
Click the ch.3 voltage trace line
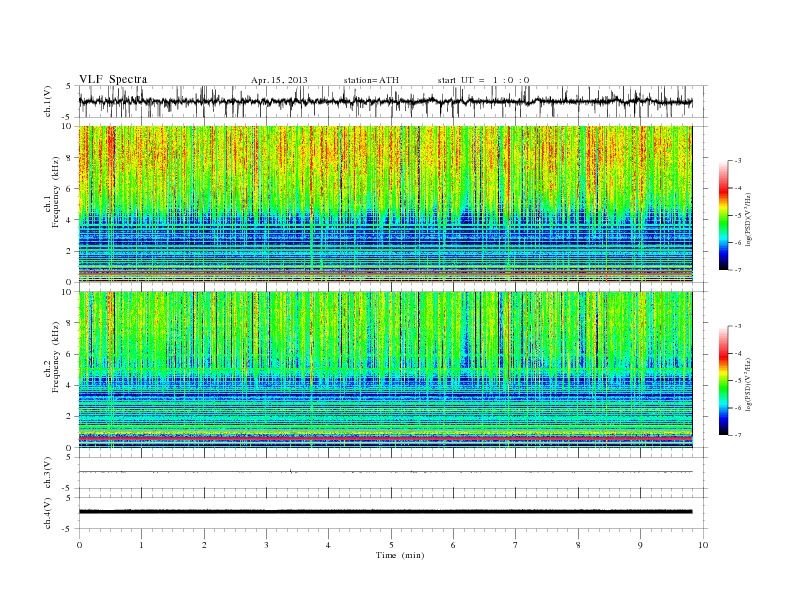click(385, 472)
